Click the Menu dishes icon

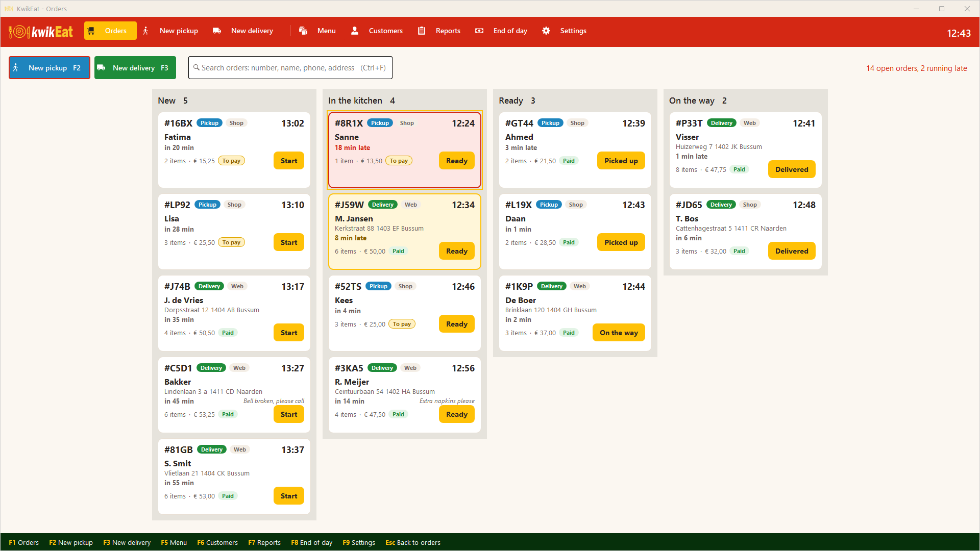coord(303,31)
